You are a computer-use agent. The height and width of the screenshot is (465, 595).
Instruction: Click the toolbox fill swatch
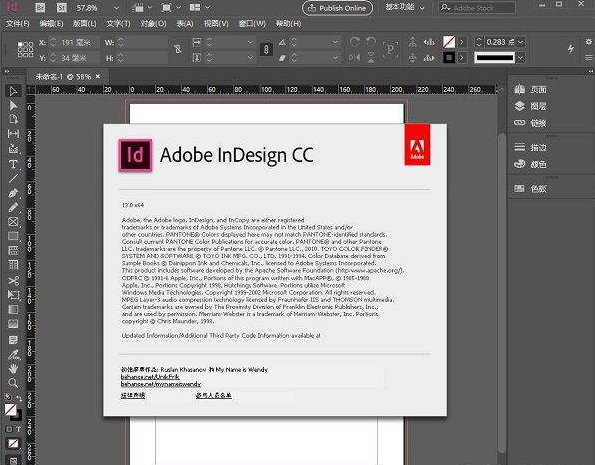(x=10, y=409)
